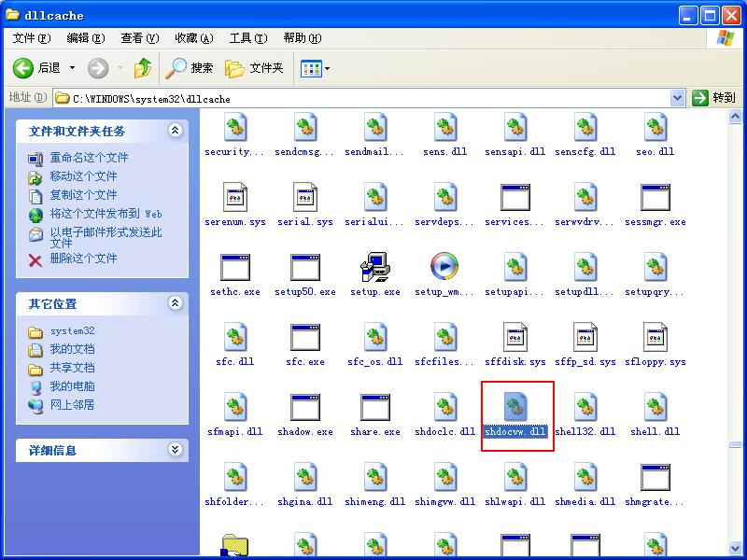This screenshot has width=747, height=560.
Task: Select the shimeng.dll file icon
Action: tap(375, 477)
